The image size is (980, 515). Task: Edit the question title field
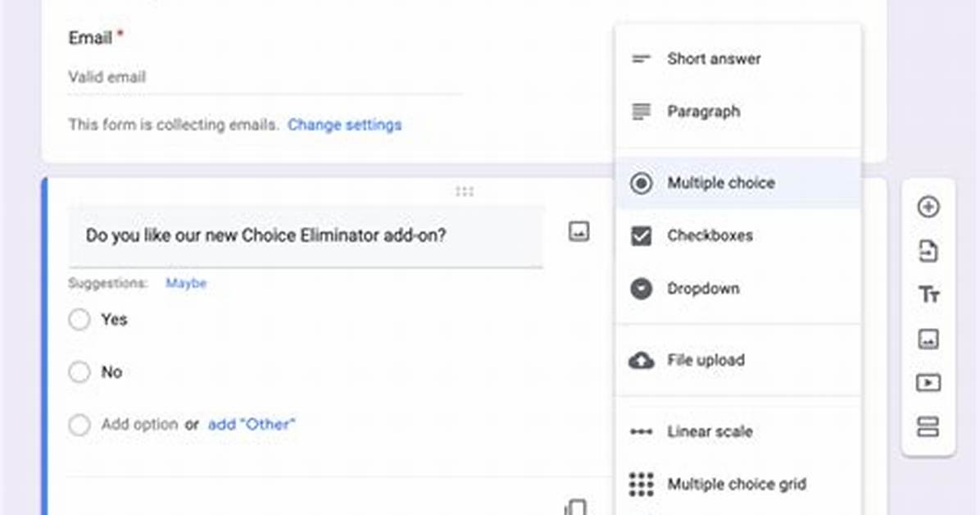[x=306, y=236]
